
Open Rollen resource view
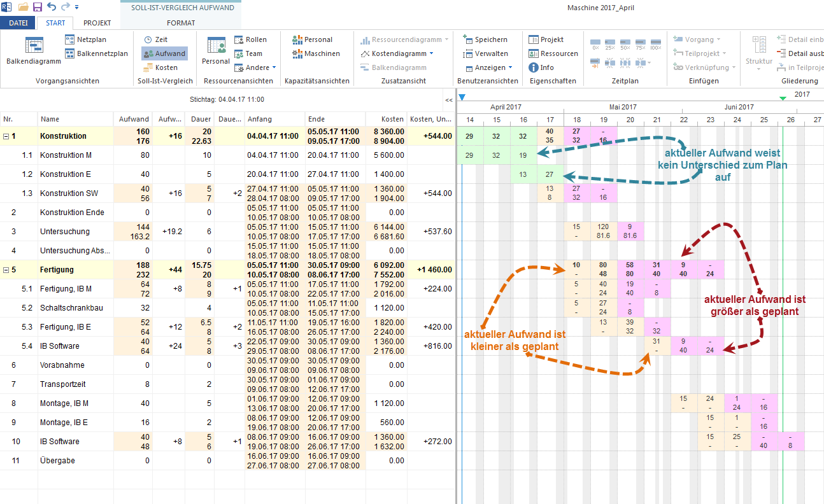click(x=250, y=39)
